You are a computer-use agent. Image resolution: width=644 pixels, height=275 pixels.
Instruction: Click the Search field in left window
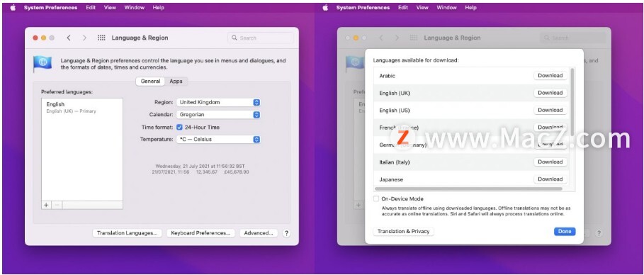(261, 38)
